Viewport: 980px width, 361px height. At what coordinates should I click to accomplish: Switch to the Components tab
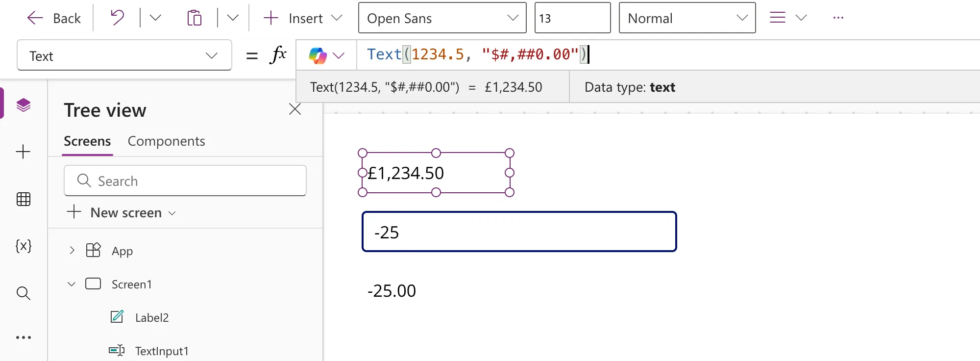point(166,141)
